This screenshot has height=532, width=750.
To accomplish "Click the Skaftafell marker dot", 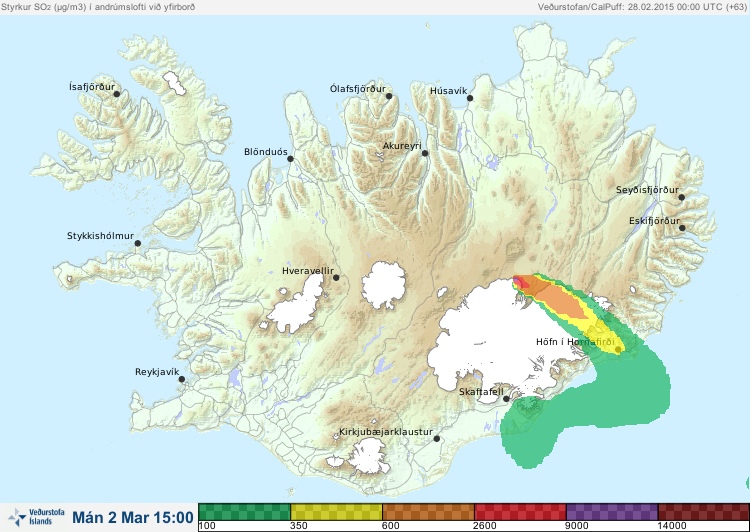I will [x=507, y=399].
